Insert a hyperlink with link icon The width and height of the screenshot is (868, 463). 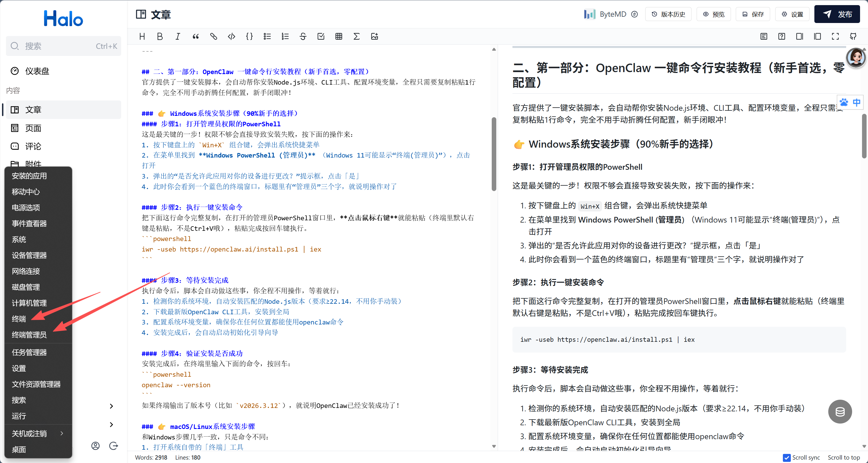click(213, 36)
